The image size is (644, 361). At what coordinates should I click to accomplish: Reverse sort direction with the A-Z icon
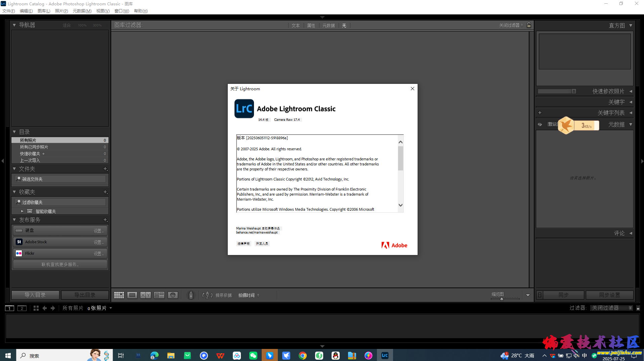click(x=207, y=295)
